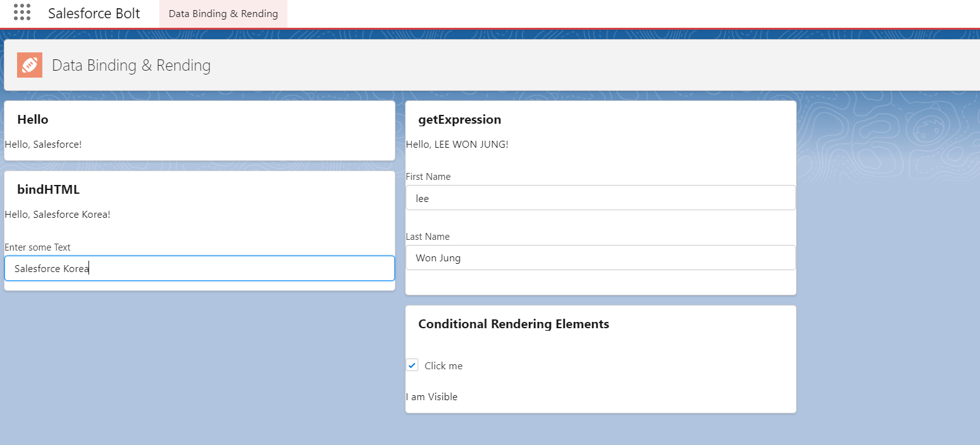
Task: Click the text Hello, LEE WON JUNG!
Action: pos(457,144)
